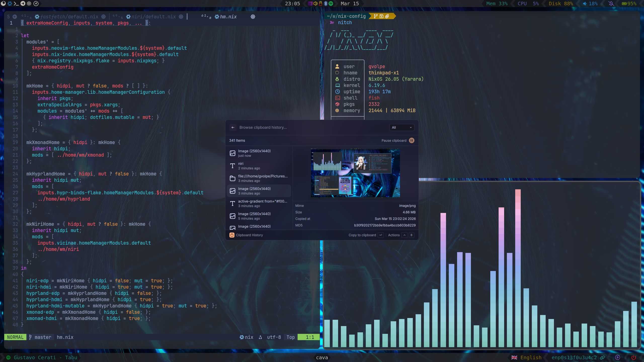
Task: Toggle the muted notifications bell
Action: tap(611, 4)
